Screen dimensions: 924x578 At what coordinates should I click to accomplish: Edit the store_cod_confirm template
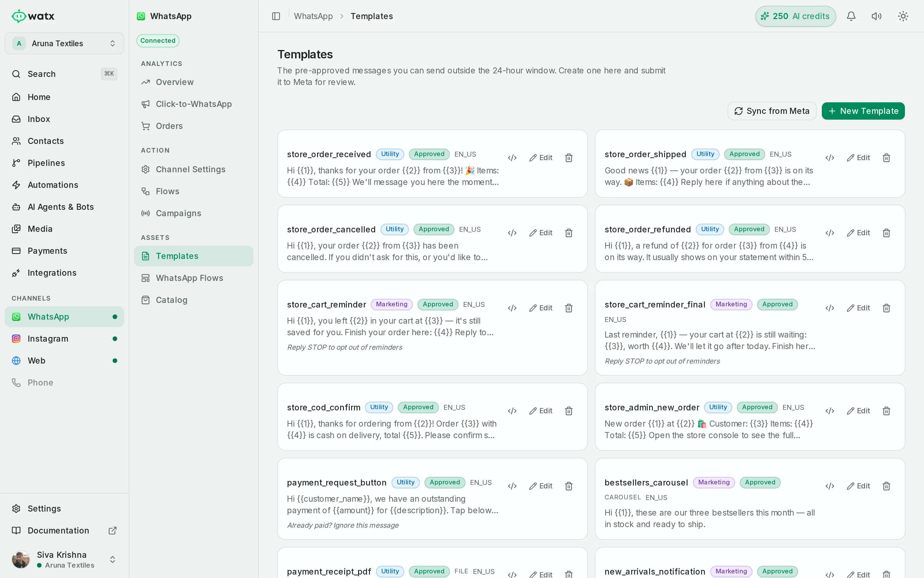(540, 411)
